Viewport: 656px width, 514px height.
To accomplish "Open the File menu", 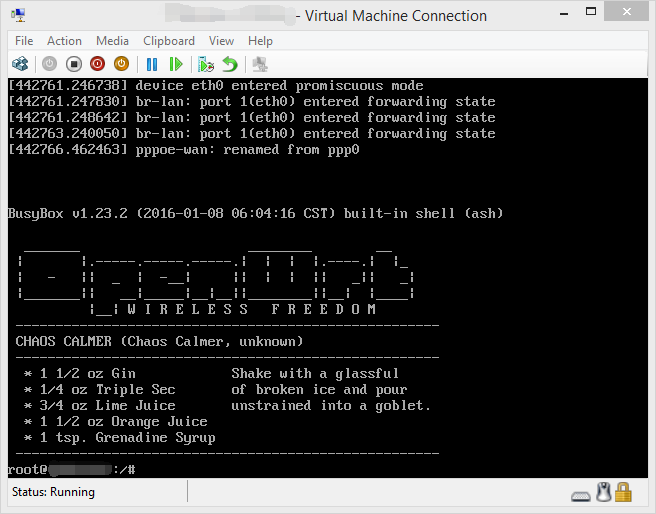I will point(24,41).
